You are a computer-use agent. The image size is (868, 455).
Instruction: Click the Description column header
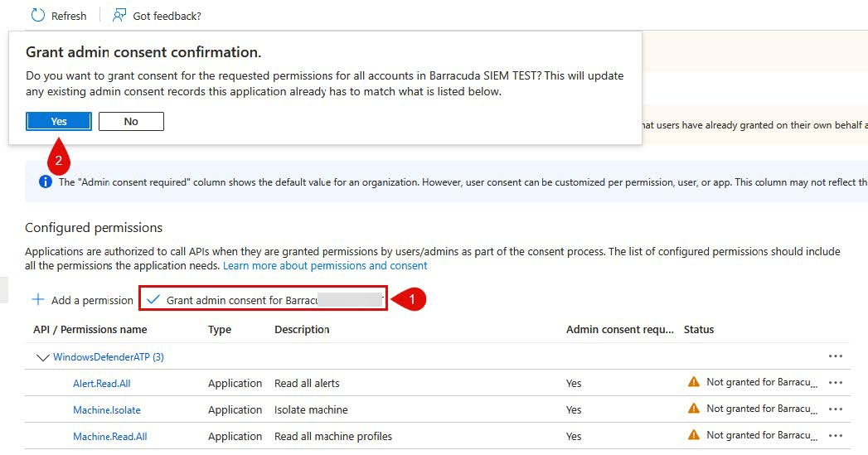pyautogui.click(x=302, y=329)
